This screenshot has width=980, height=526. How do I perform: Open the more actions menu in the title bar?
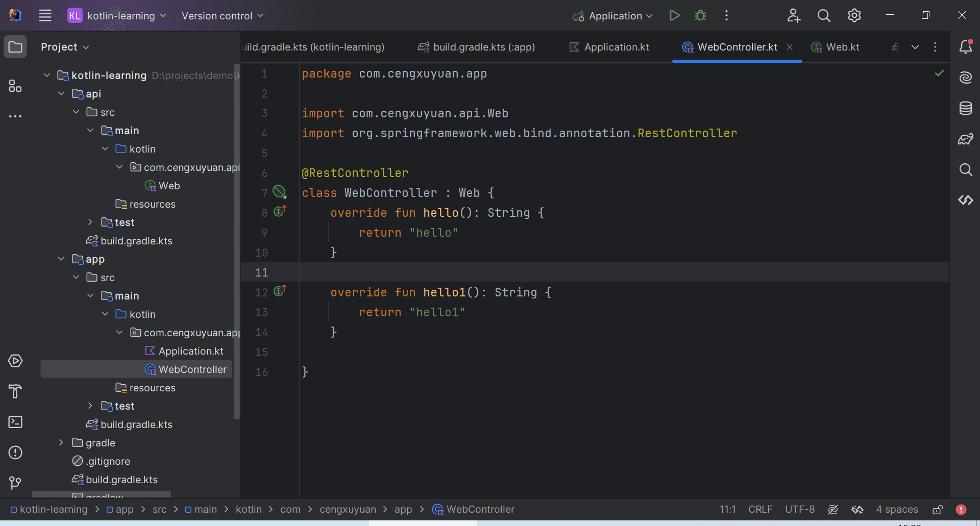tap(726, 16)
